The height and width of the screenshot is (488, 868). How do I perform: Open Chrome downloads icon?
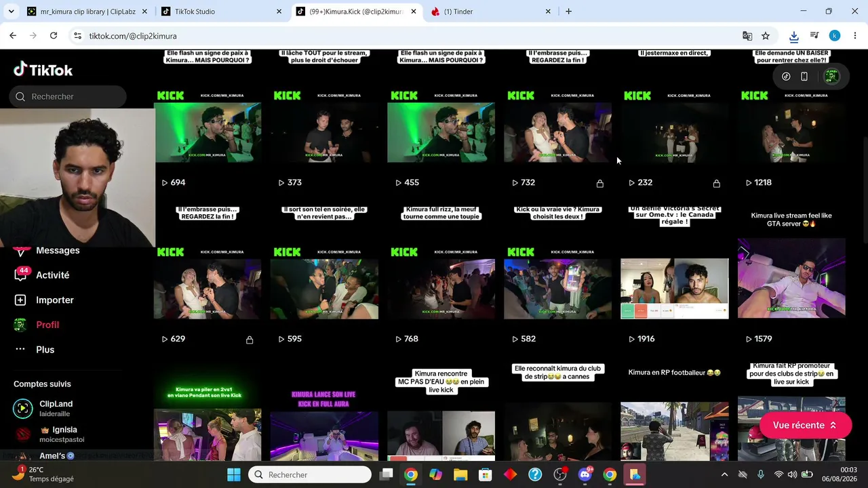pyautogui.click(x=794, y=36)
